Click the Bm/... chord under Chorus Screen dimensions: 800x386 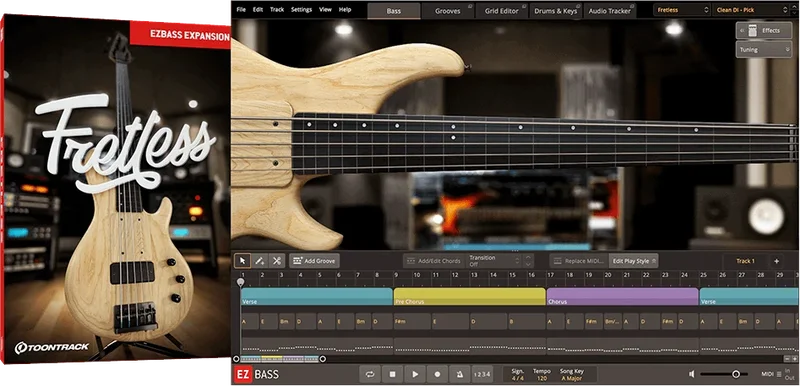[x=612, y=322]
